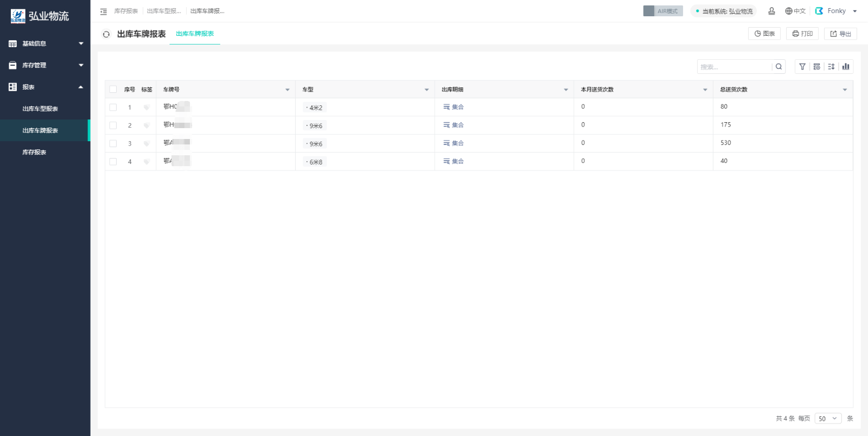Click the 弘业物流 logo icon
868x436 pixels.
(18, 16)
